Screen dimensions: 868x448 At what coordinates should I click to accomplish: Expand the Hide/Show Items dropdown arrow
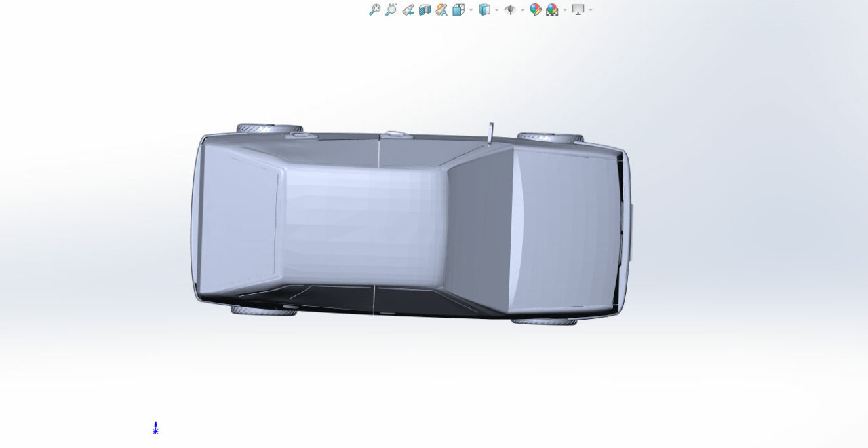click(x=522, y=10)
